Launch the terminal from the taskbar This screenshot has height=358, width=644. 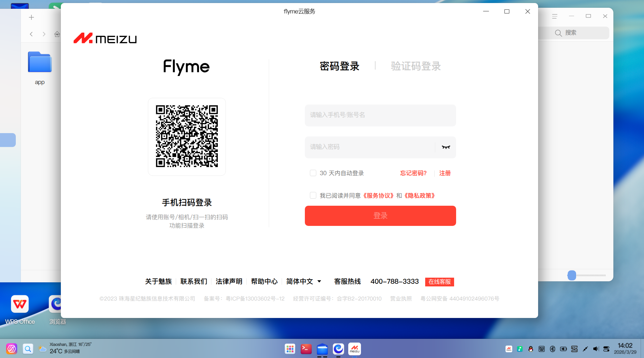point(306,349)
